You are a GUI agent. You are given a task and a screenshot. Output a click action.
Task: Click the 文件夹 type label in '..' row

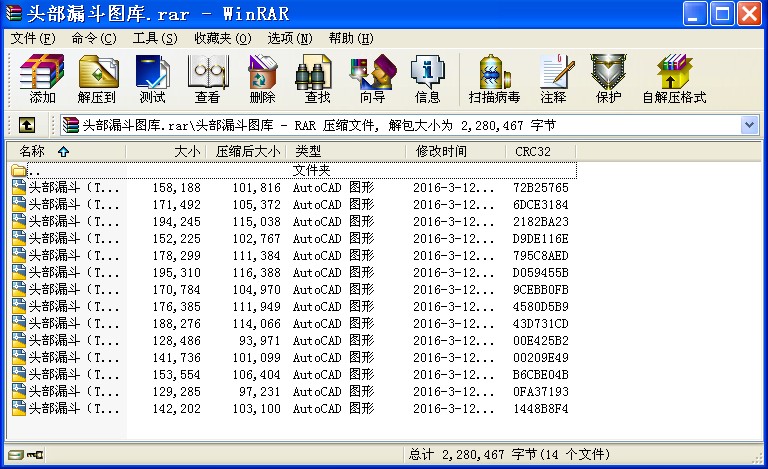pos(312,170)
